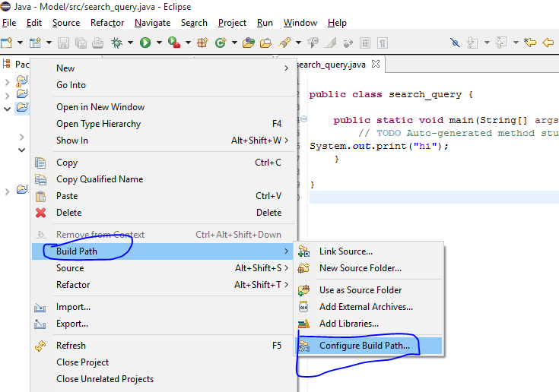Click the Run Last Tool (external tools) icon
The height and width of the screenshot is (392, 559).
(x=174, y=43)
